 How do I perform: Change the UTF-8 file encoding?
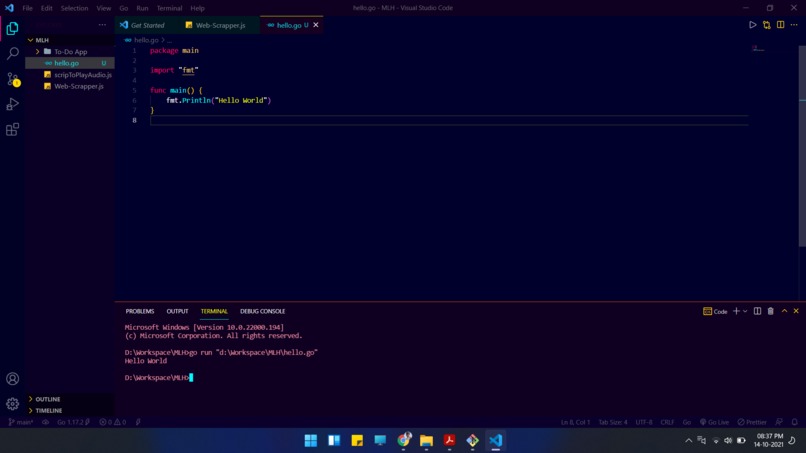644,422
